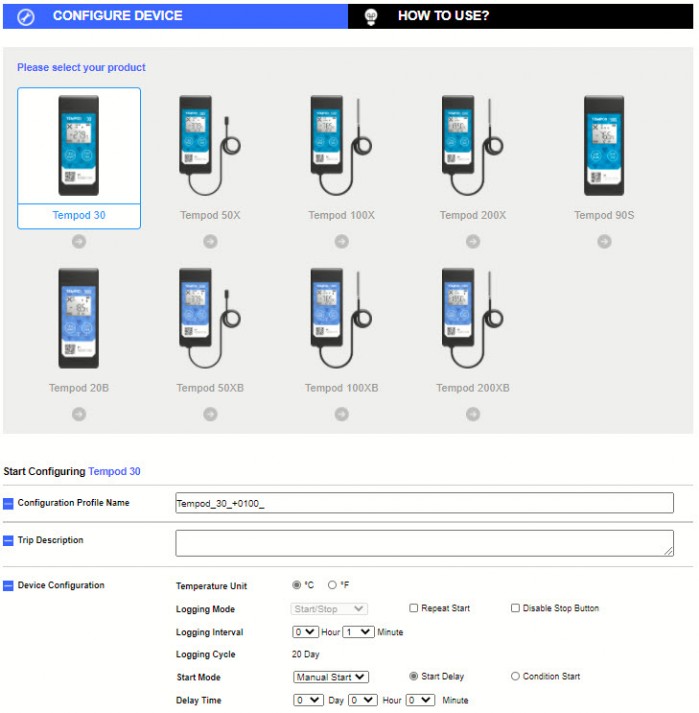Check Disable Stop Button option
699x713 pixels.
click(515, 608)
